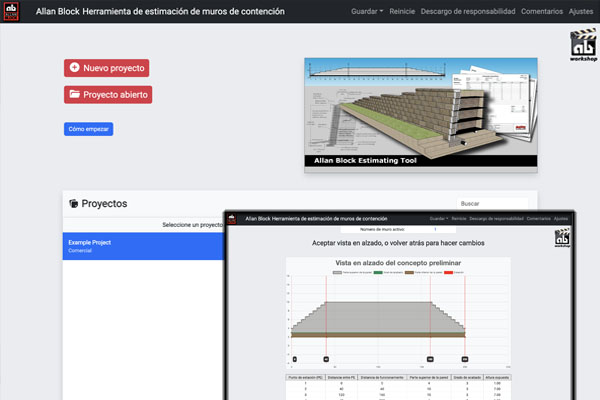
Task: Open the Guardar dropdown in main navbar
Action: point(367,11)
